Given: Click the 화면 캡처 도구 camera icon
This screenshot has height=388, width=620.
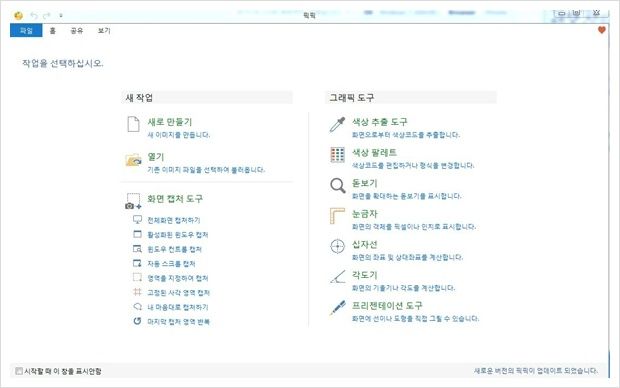Looking at the screenshot, I should (133, 201).
